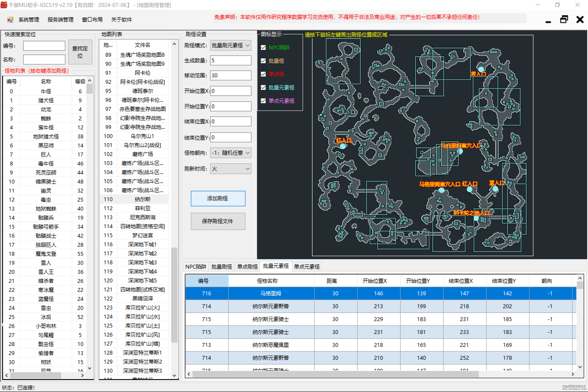
Task: Open the 怪物朝向 dropdown
Action: click(231, 153)
